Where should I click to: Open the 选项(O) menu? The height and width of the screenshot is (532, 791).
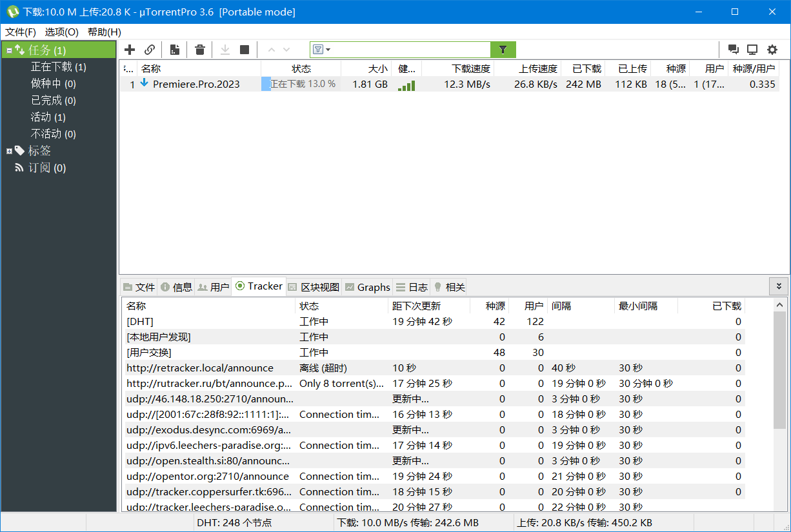pyautogui.click(x=61, y=32)
